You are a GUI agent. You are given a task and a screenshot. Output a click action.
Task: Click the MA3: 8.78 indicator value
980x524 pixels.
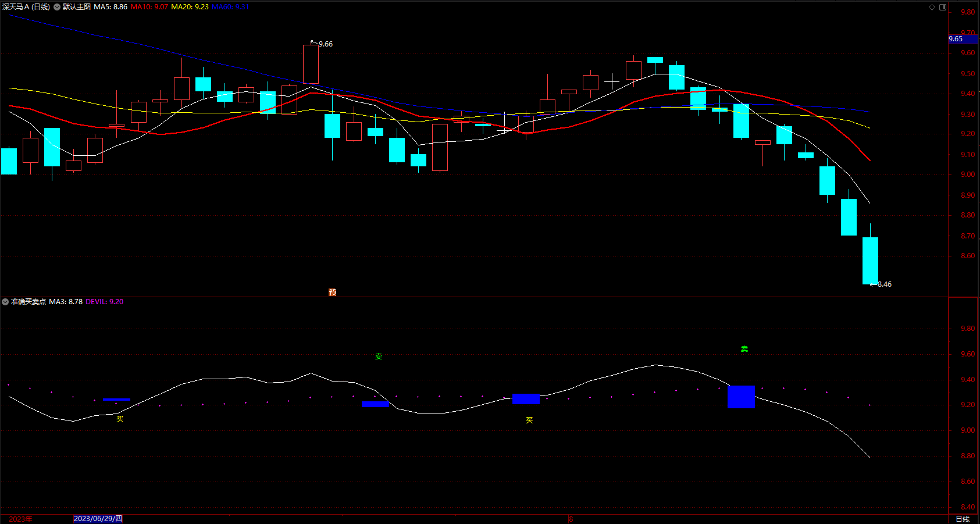66,302
